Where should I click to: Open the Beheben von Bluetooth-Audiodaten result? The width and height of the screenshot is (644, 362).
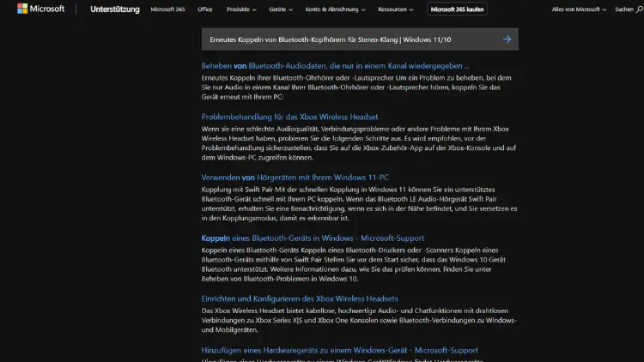[x=335, y=66]
